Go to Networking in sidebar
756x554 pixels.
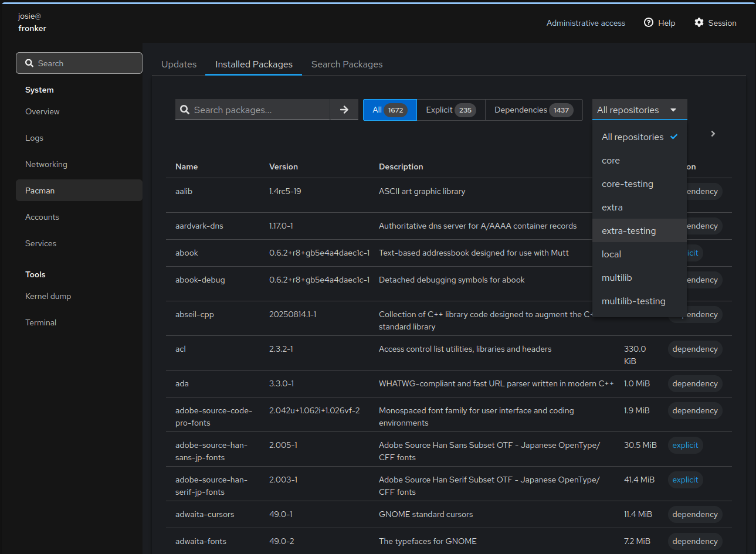46,164
